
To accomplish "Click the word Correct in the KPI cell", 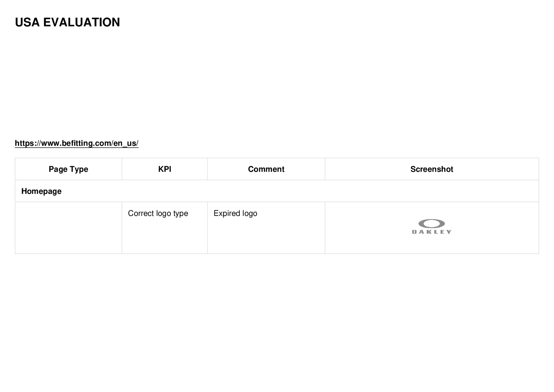I will pos(141,213).
